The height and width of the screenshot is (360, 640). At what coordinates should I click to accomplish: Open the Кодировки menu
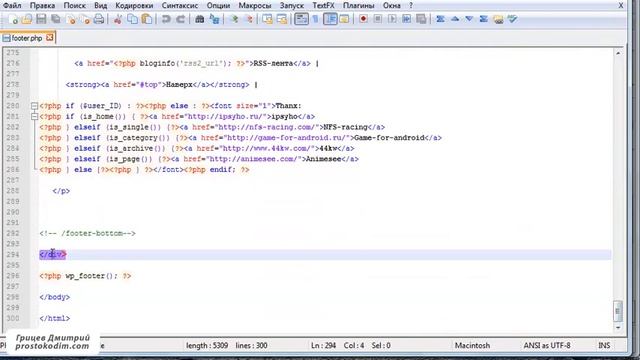click(134, 5)
